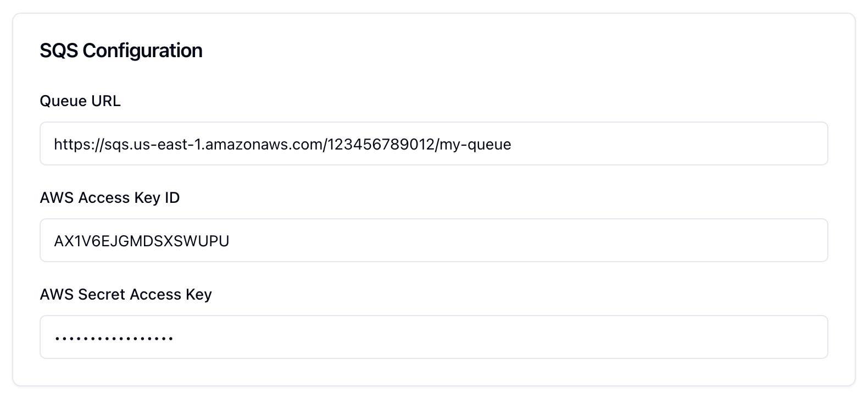The image size is (868, 398).
Task: Click the Queue URL input field
Action: pyautogui.click(x=433, y=143)
